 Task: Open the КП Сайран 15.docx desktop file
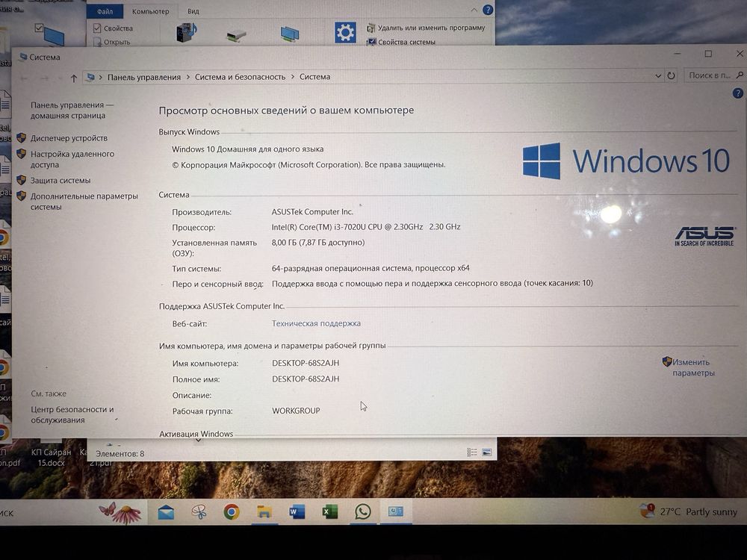coord(51,457)
